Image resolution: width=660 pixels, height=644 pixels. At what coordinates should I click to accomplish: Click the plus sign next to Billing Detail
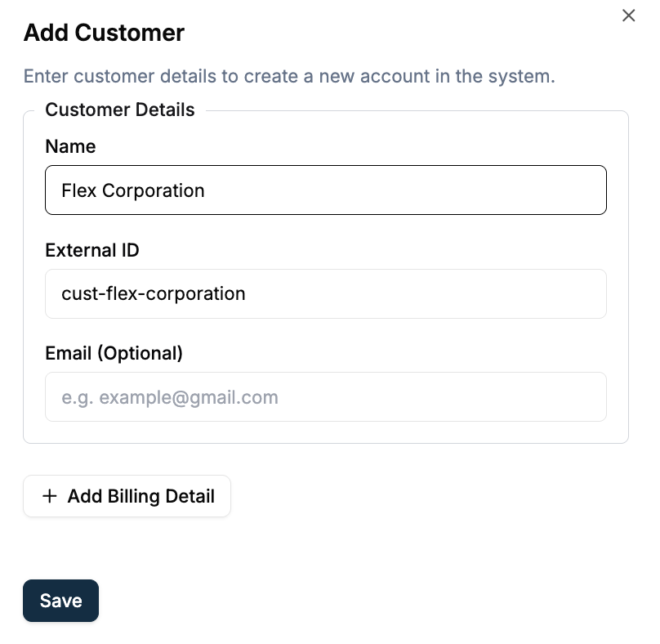50,496
